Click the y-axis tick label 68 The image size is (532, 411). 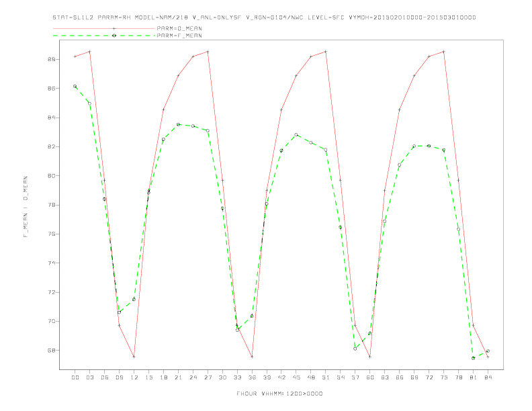click(52, 351)
